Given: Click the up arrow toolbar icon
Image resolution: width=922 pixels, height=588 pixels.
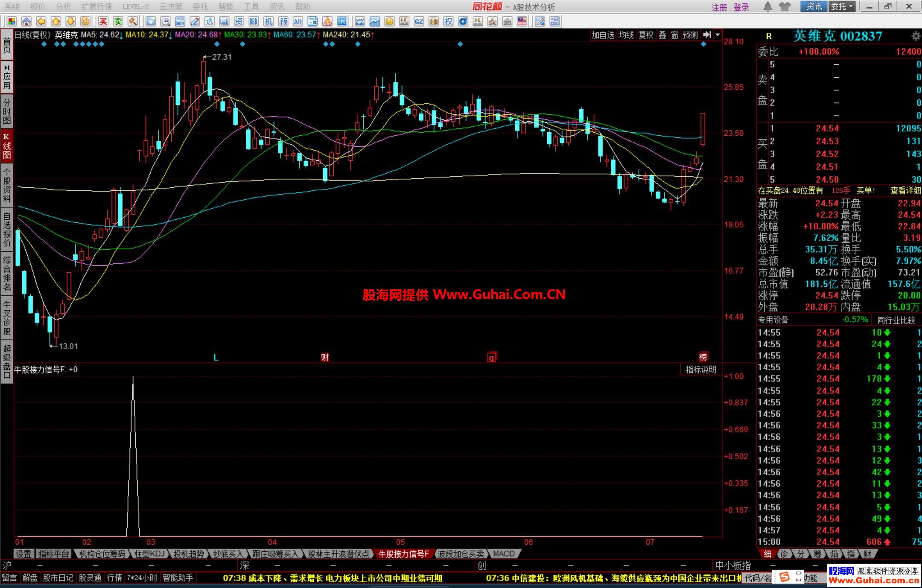Looking at the screenshot, I should [56, 21].
